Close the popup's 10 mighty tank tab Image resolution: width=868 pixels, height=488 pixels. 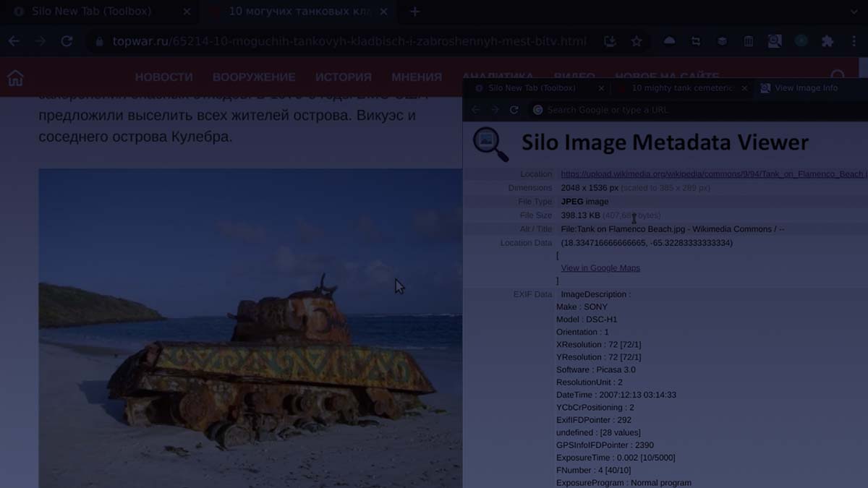[745, 88]
